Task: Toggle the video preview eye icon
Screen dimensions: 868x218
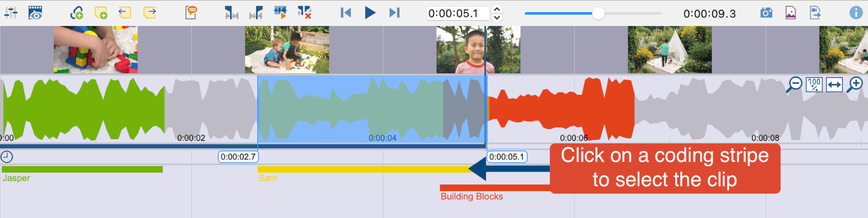Action: pyautogui.click(x=35, y=13)
